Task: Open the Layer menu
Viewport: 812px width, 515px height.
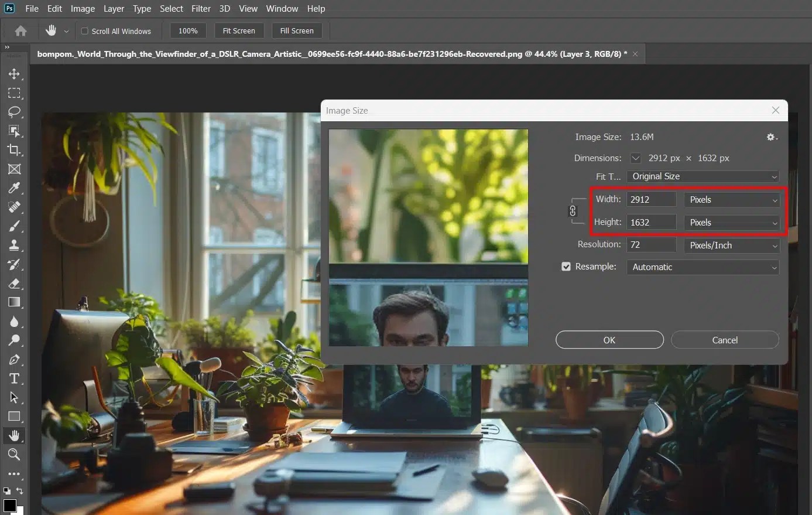Action: click(x=114, y=9)
